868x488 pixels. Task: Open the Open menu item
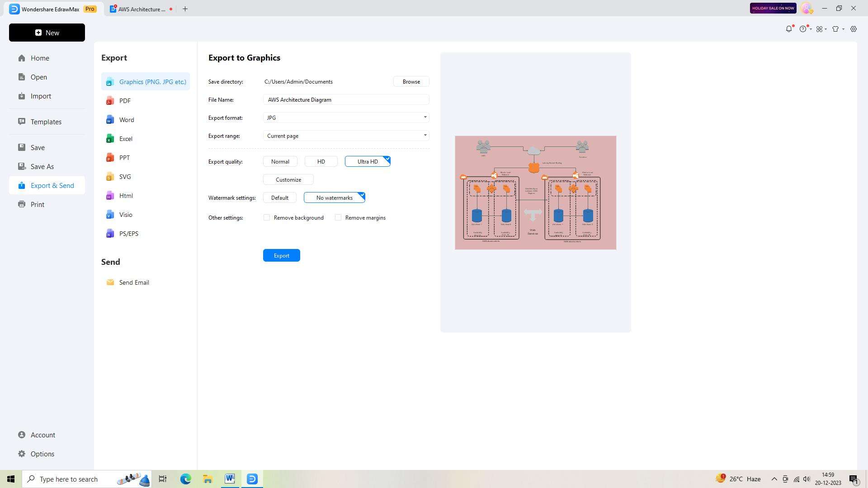47,77
